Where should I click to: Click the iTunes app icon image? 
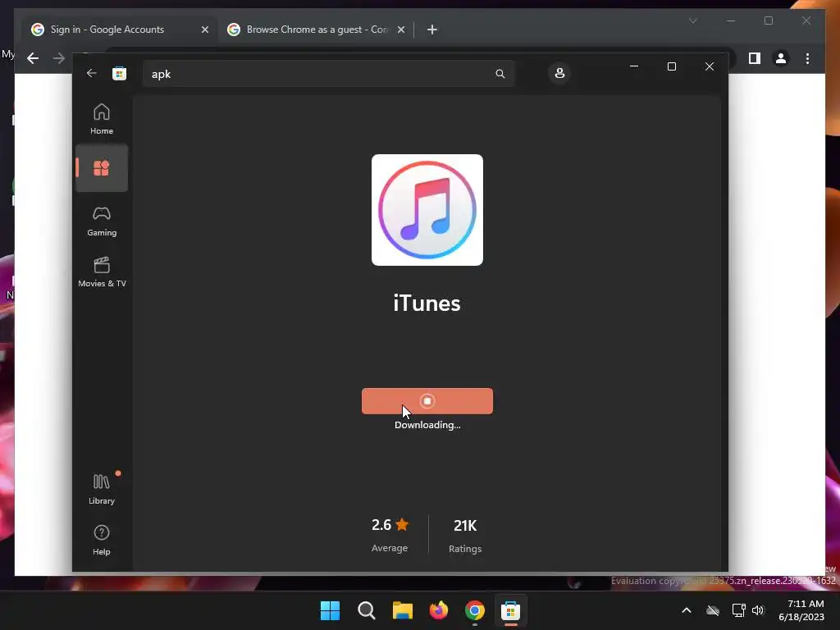427,210
